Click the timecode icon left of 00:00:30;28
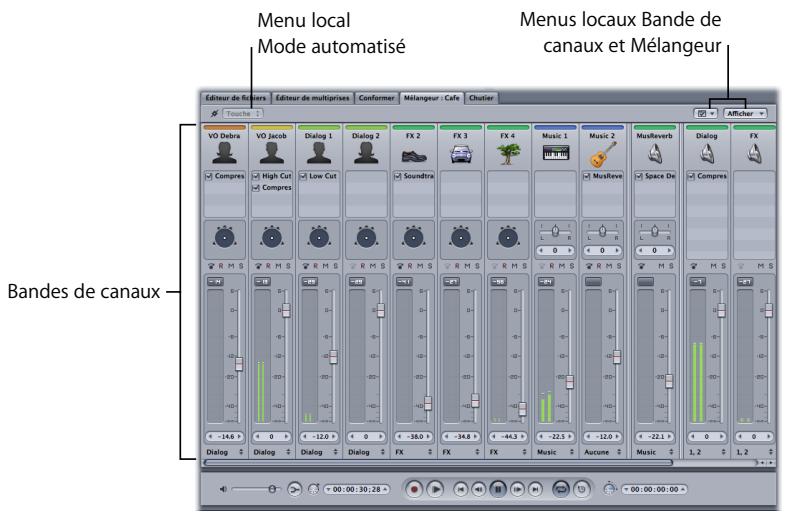 tap(314, 489)
